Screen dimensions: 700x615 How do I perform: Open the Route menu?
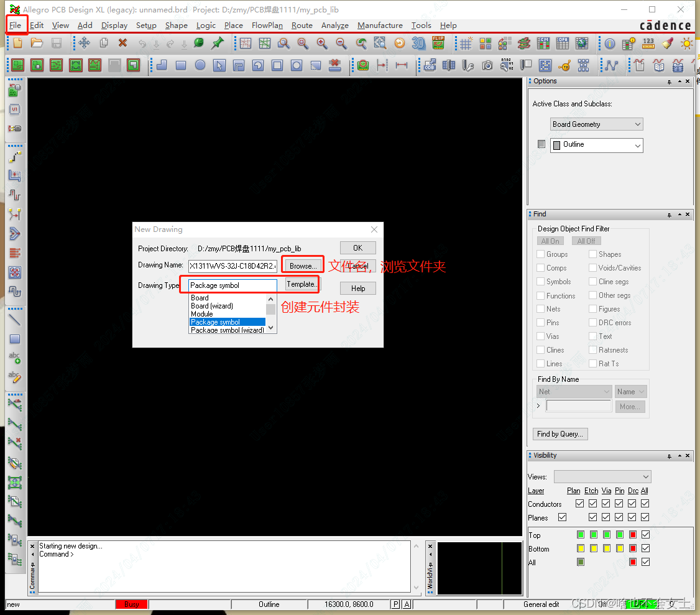[x=302, y=25]
